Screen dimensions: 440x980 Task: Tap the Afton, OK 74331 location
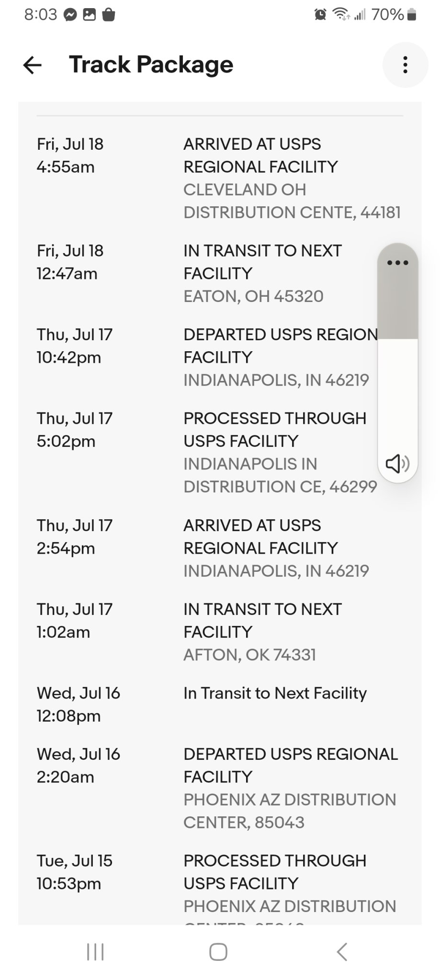pyautogui.click(x=249, y=655)
